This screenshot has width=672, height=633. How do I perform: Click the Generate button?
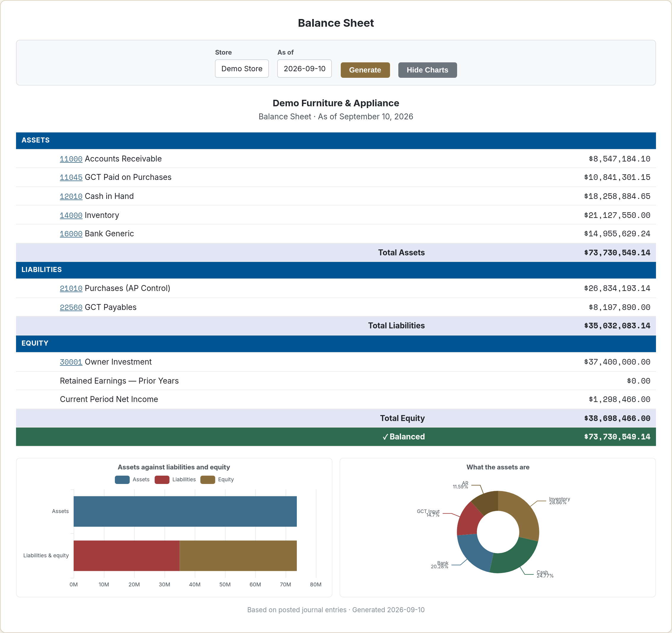tap(365, 70)
